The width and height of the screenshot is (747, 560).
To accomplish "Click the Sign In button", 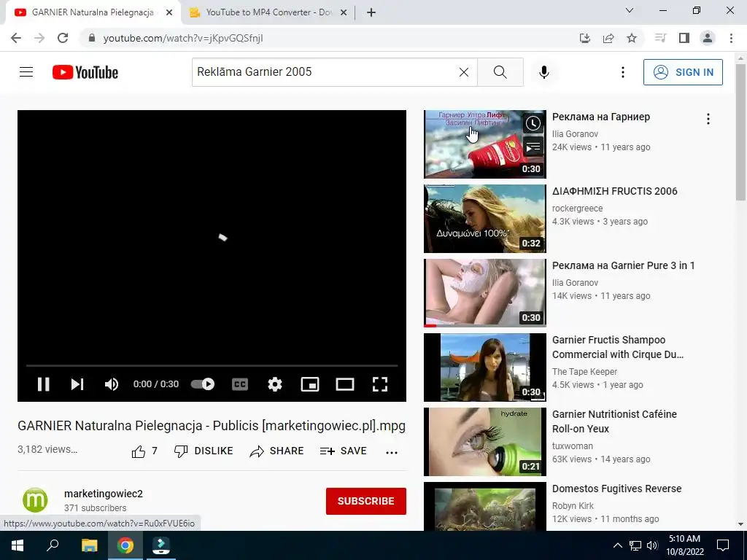I will point(683,72).
